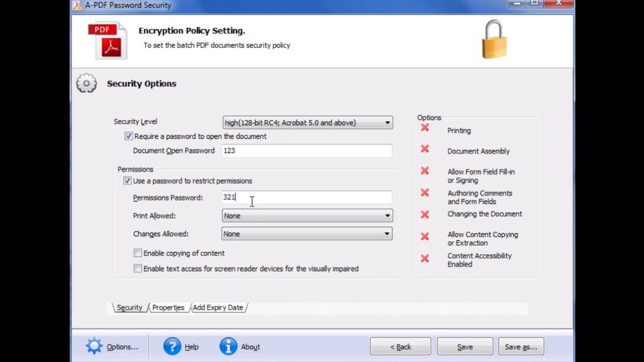Open the Print Allowed dropdown
The image size is (644, 362).
pos(307,216)
